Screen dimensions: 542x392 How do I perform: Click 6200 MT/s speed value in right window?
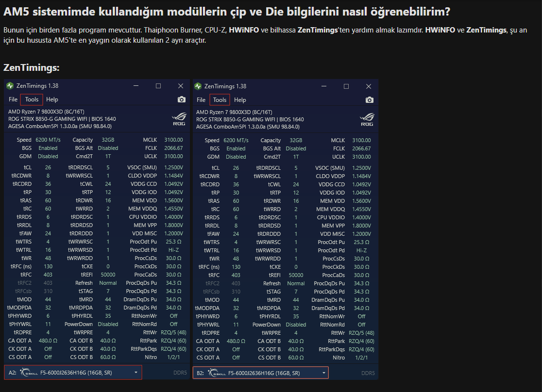pyautogui.click(x=236, y=140)
